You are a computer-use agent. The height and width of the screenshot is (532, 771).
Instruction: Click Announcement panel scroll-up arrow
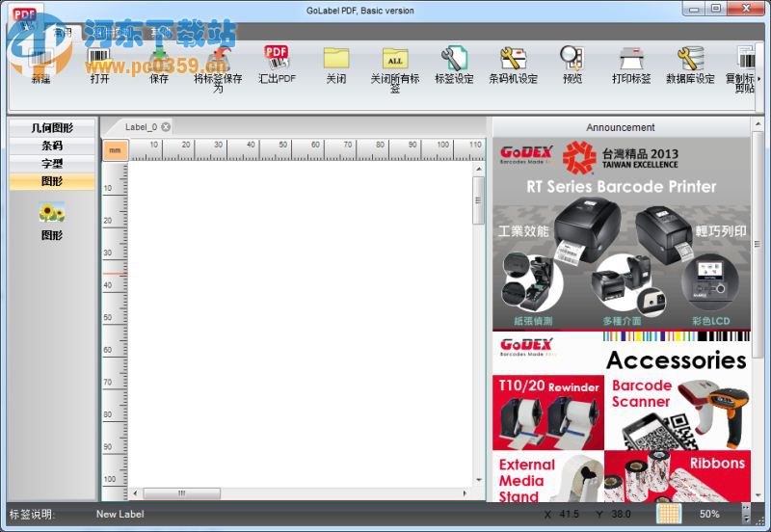click(x=758, y=124)
